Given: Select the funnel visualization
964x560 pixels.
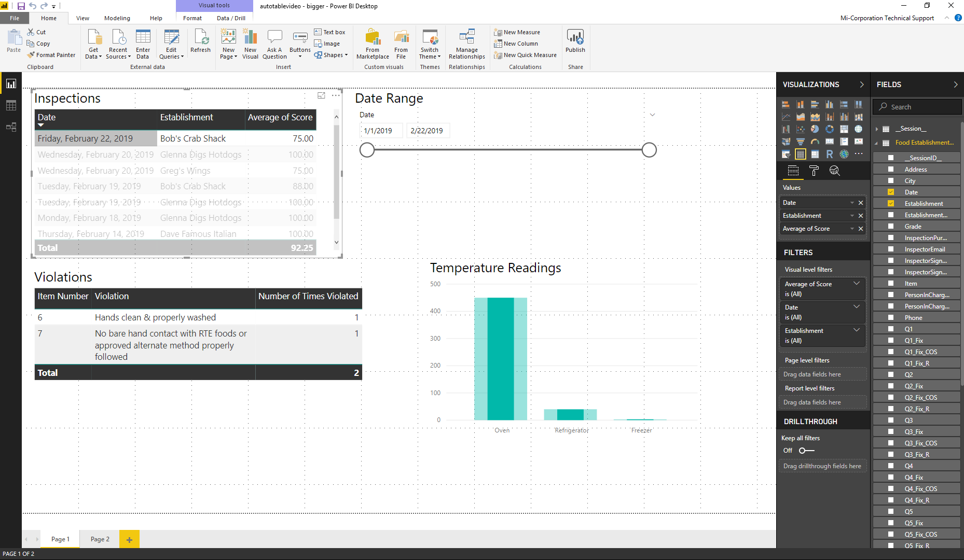Looking at the screenshot, I should click(801, 142).
